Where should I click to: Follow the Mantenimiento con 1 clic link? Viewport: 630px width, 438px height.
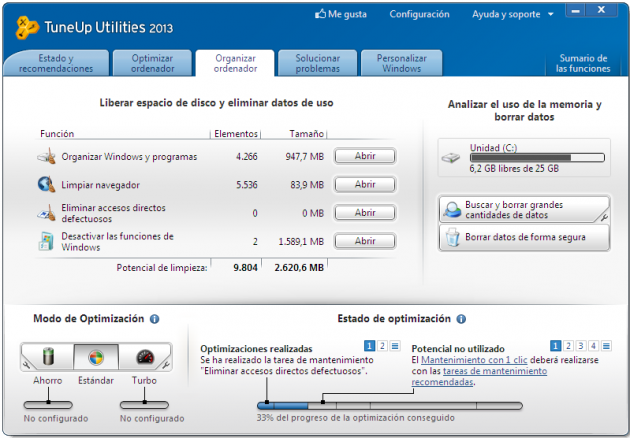click(474, 360)
